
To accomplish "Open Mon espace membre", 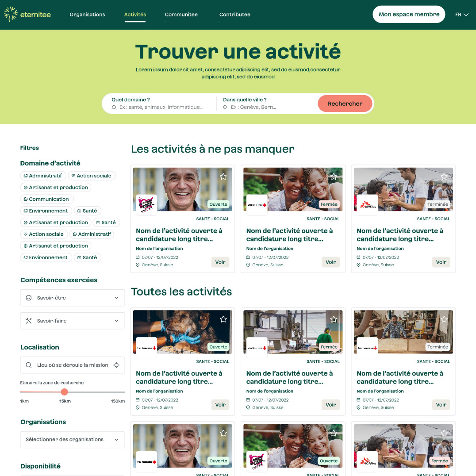I will (x=409, y=14).
